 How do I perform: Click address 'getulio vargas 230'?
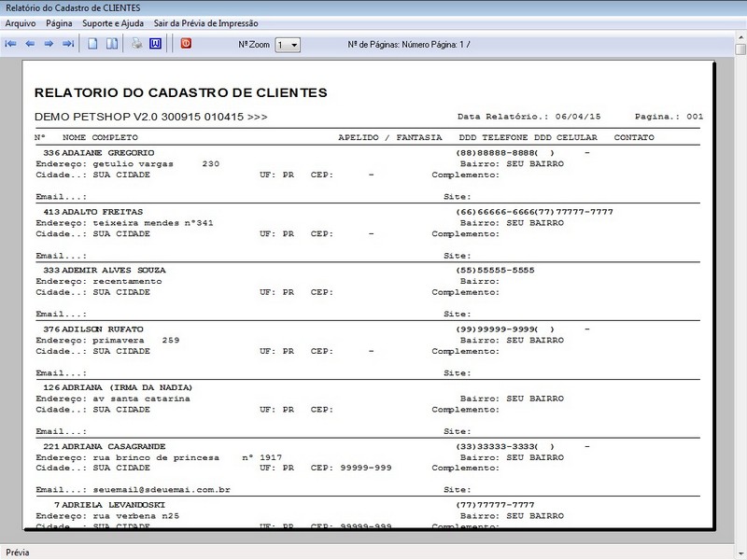(156, 164)
